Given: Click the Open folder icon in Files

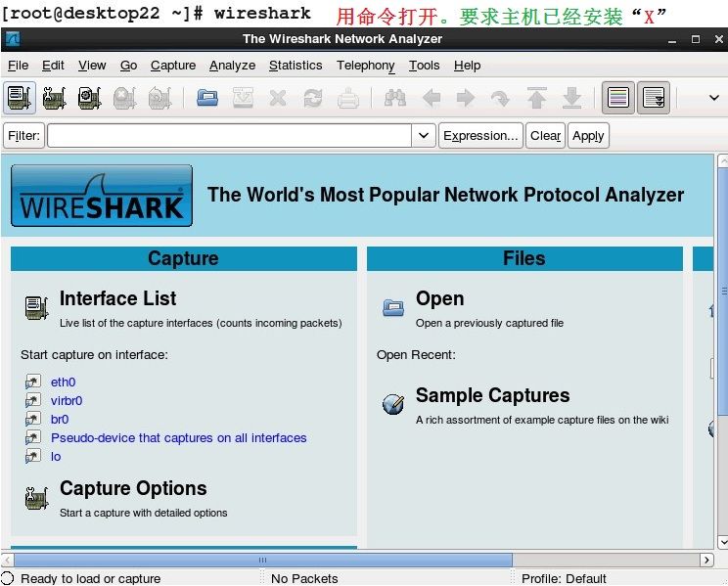Looking at the screenshot, I should [x=393, y=307].
